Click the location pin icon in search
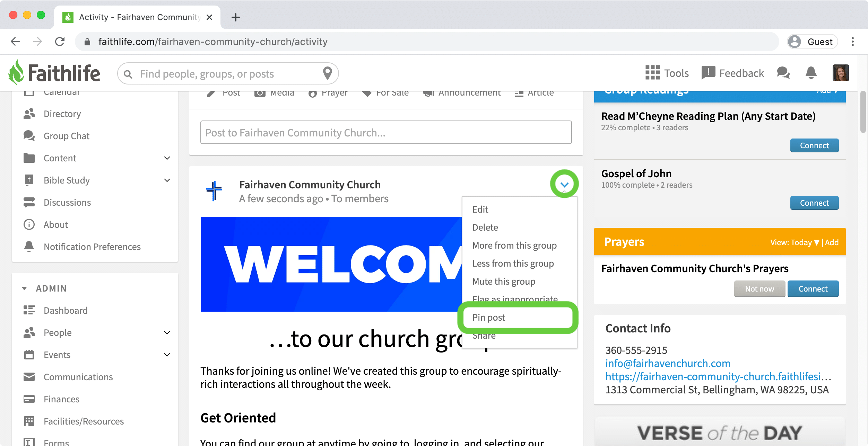 click(x=327, y=73)
